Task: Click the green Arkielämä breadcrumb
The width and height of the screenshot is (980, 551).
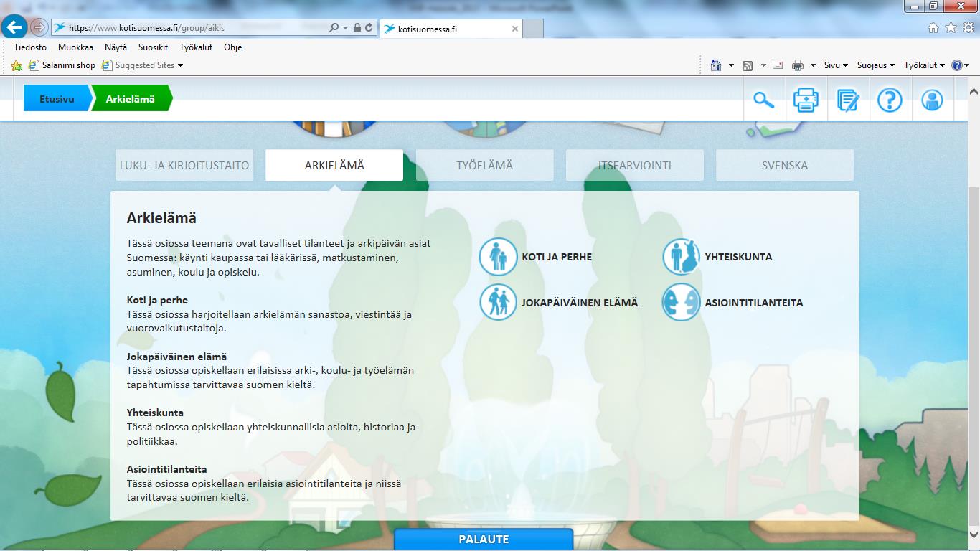Action: (131, 99)
